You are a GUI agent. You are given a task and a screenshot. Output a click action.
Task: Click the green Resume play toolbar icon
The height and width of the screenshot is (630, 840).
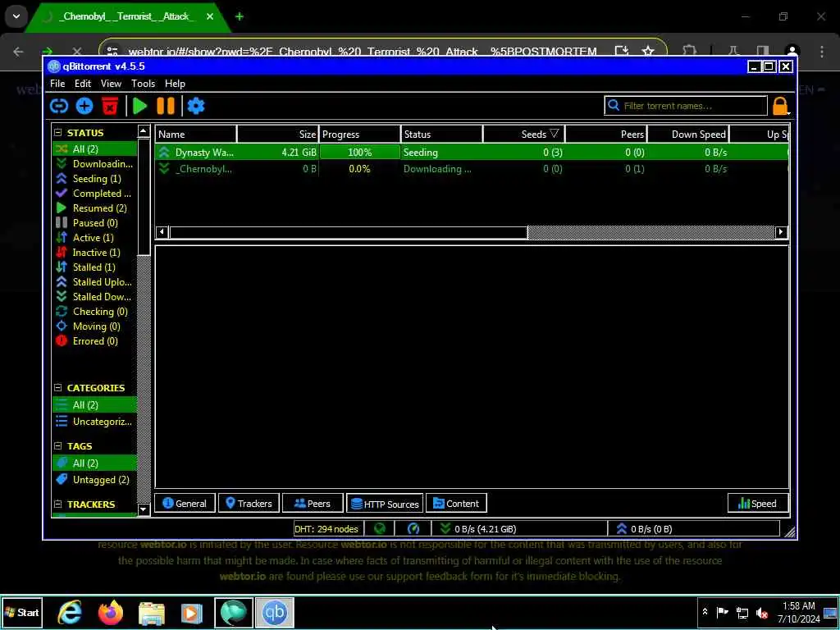pyautogui.click(x=139, y=106)
